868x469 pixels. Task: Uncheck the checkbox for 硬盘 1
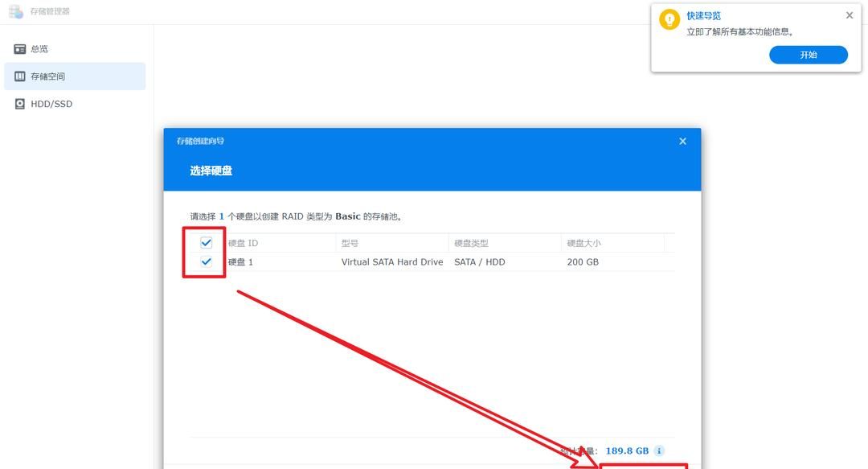(x=207, y=262)
